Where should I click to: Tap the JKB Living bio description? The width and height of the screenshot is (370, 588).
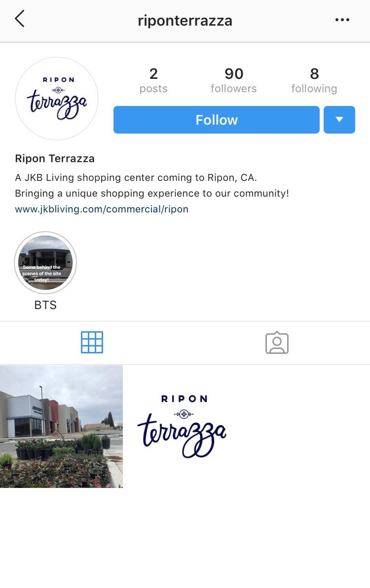pos(152,185)
